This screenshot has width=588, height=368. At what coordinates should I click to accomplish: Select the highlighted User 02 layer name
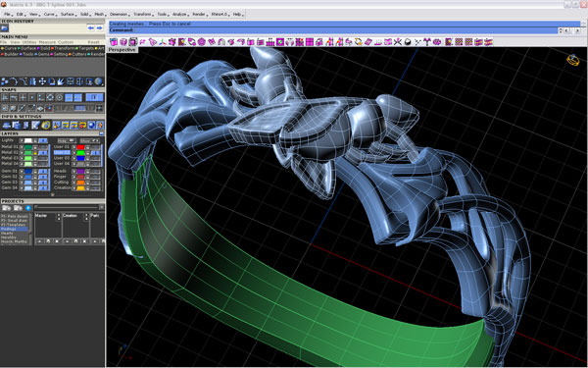coord(62,152)
